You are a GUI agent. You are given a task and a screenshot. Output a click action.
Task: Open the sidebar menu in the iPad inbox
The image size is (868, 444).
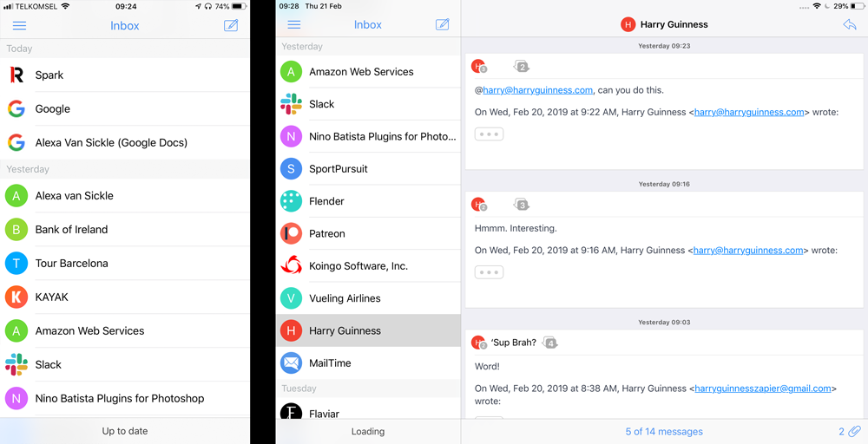[294, 25]
